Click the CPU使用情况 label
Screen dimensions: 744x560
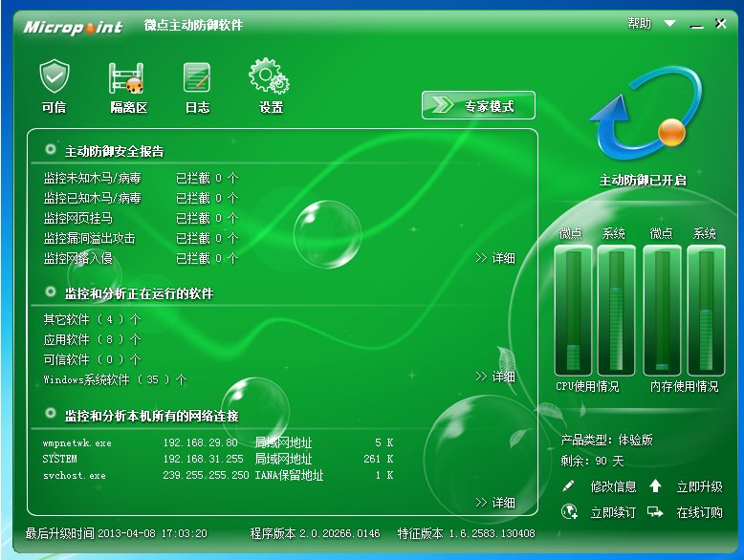(587, 386)
